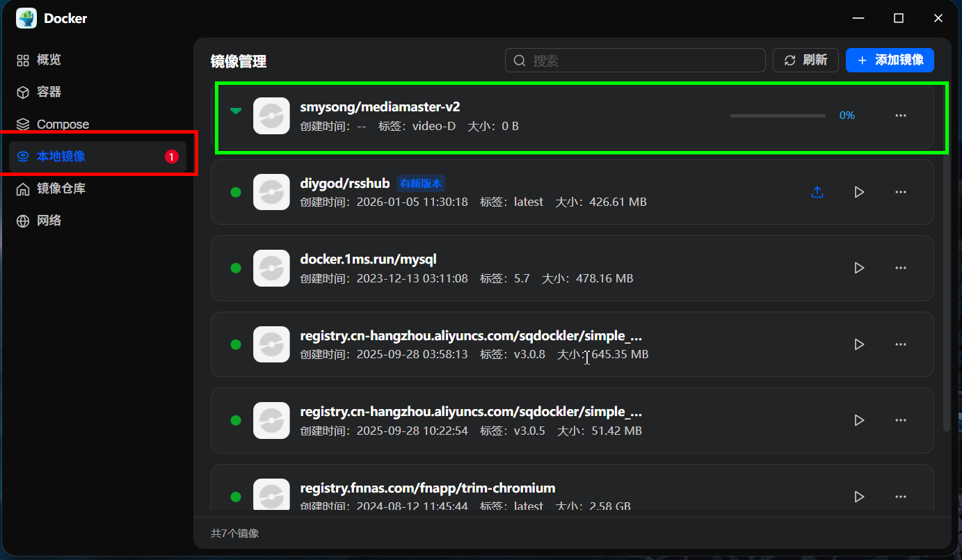
Task: Open more options for trim-chromium
Action: (901, 497)
